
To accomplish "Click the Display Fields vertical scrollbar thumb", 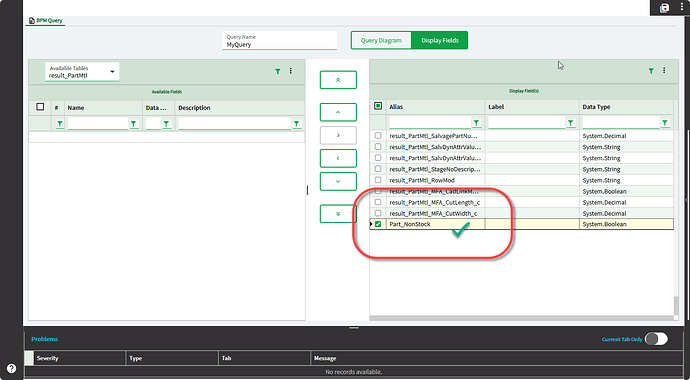I will [x=676, y=306].
